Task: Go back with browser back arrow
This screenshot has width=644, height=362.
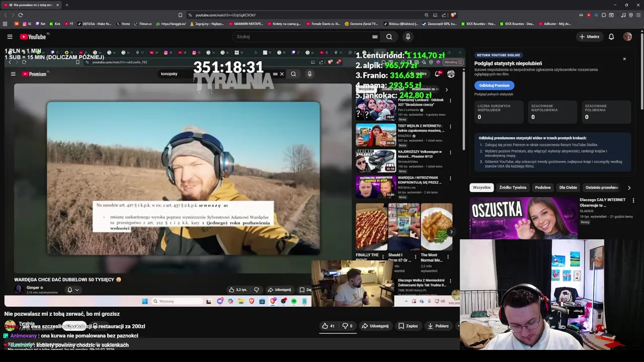Action: (x=5, y=15)
